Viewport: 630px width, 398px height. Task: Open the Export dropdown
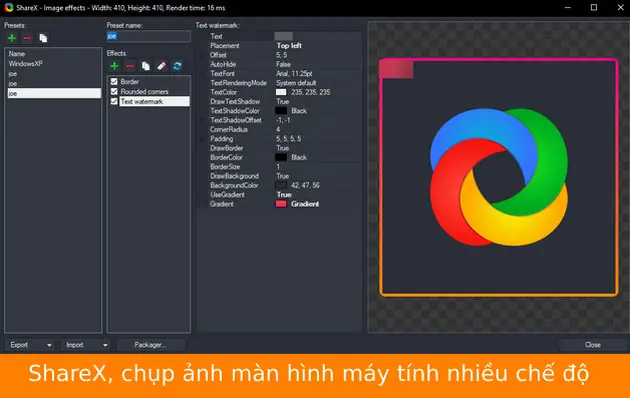coord(30,345)
